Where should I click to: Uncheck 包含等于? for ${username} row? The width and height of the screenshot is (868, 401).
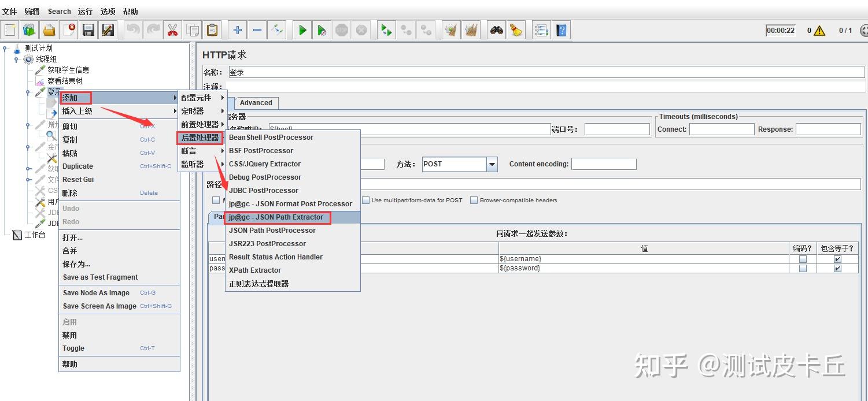point(837,259)
